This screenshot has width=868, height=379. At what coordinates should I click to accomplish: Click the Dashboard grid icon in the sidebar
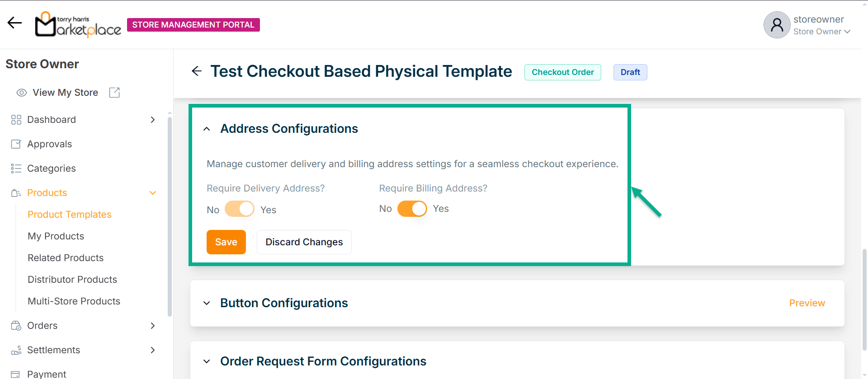(x=16, y=120)
